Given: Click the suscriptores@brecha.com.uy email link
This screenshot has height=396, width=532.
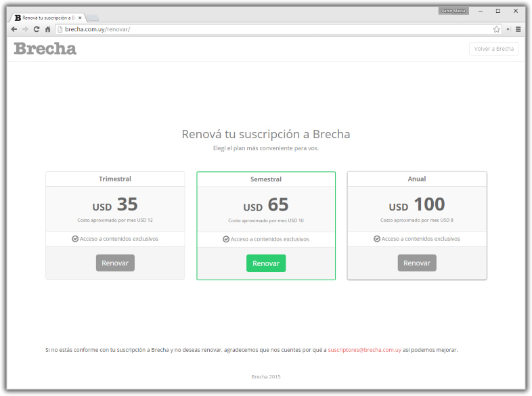Looking at the screenshot, I should pyautogui.click(x=364, y=350).
